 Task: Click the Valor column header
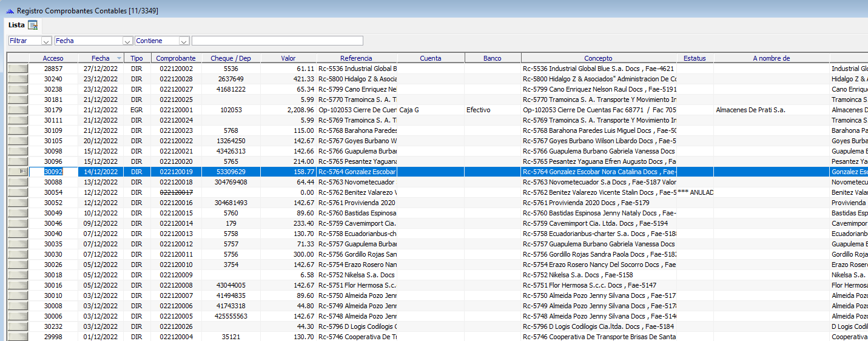pyautogui.click(x=289, y=58)
